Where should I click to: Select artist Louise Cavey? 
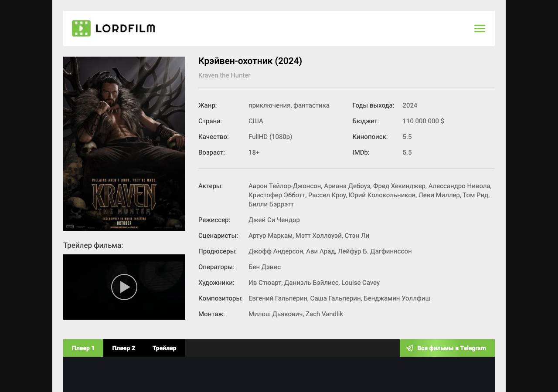pyautogui.click(x=361, y=283)
